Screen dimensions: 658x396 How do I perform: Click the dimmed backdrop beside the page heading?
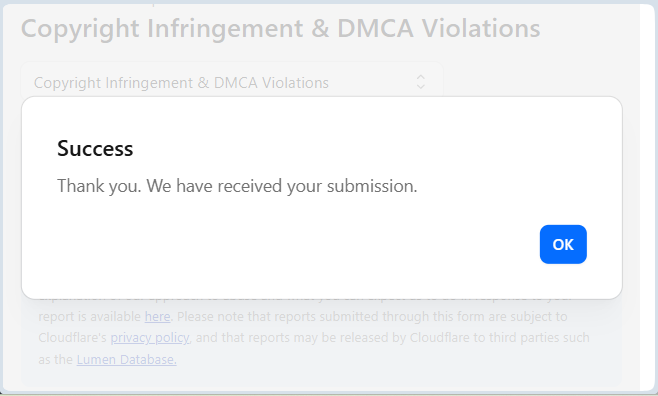(x=588, y=28)
